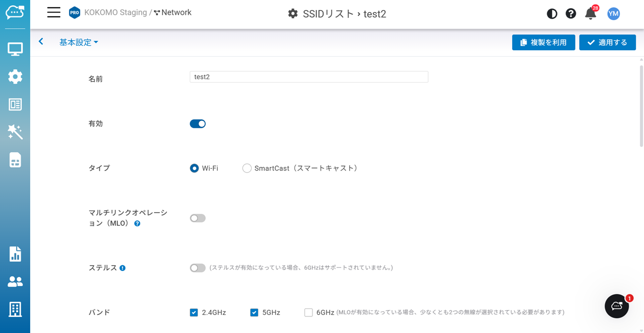Go back using the left chevron
Image resolution: width=644 pixels, height=333 pixels.
coord(41,42)
